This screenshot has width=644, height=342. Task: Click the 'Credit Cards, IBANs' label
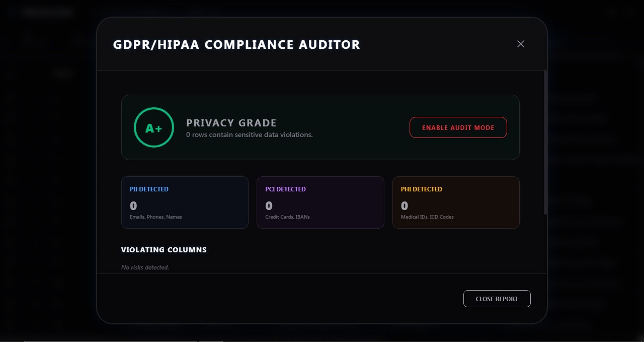pos(287,217)
